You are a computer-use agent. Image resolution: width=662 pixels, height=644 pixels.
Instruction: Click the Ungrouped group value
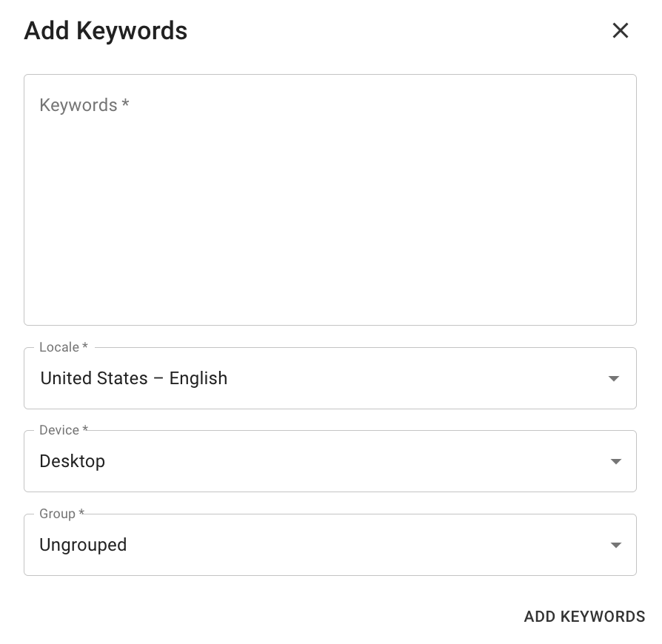(x=83, y=545)
